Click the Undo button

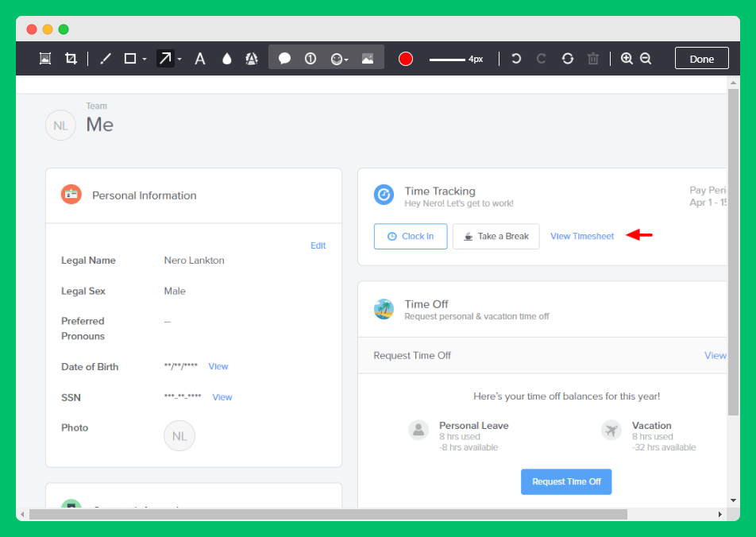click(x=516, y=59)
